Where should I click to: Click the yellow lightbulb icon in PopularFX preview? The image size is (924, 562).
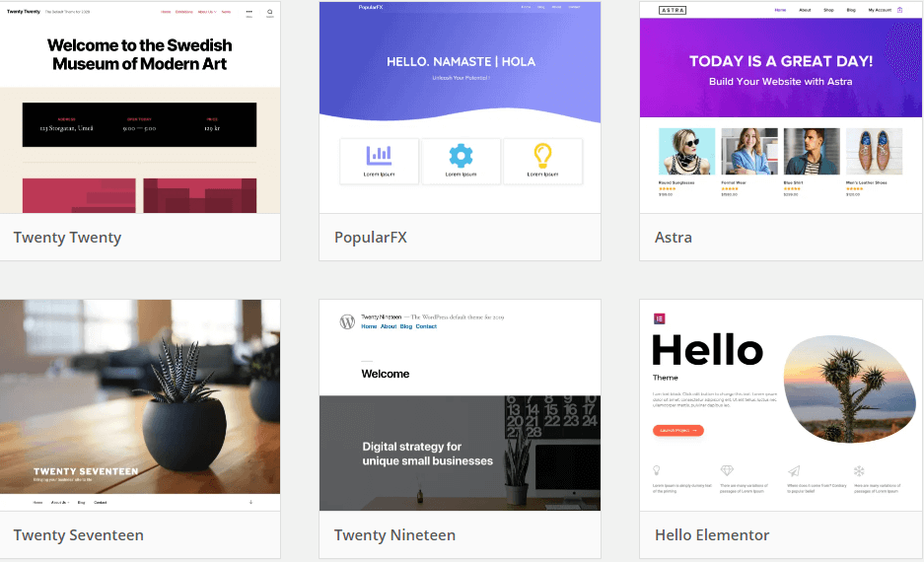coord(542,156)
